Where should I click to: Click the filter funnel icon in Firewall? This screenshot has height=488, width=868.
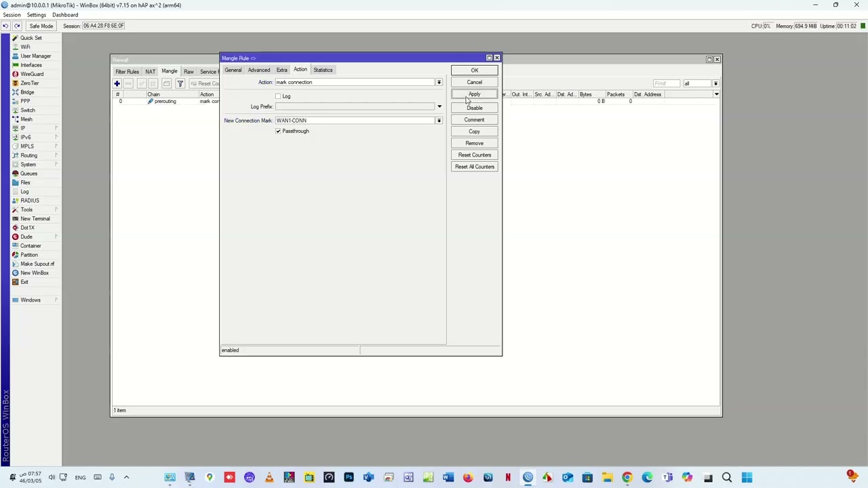click(x=180, y=83)
